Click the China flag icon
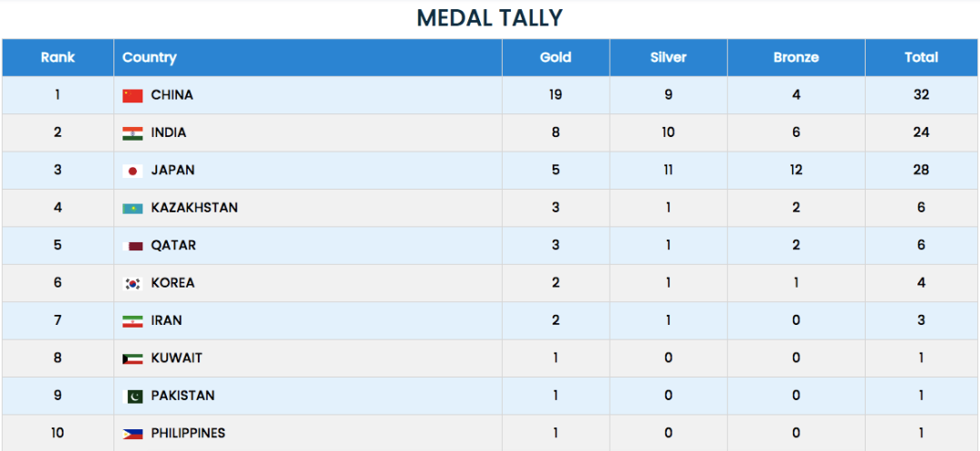 tap(132, 95)
